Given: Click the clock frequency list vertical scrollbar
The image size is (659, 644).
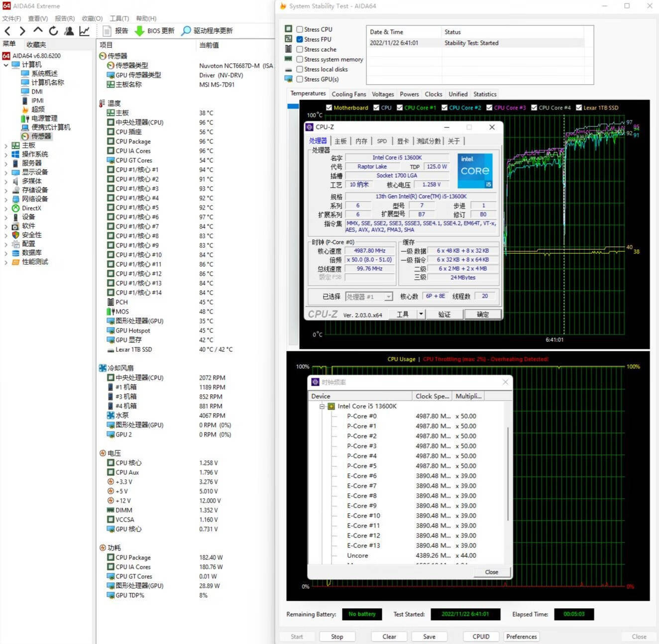Looking at the screenshot, I should click(508, 473).
